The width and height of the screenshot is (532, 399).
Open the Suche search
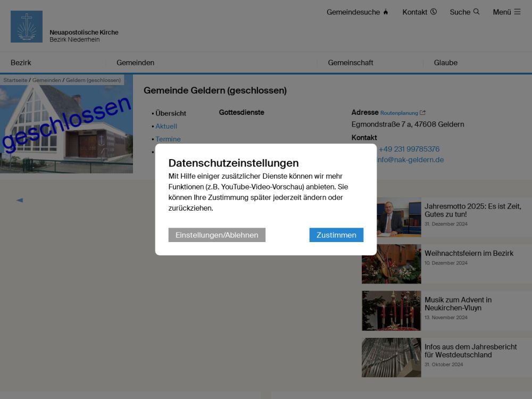(464, 12)
